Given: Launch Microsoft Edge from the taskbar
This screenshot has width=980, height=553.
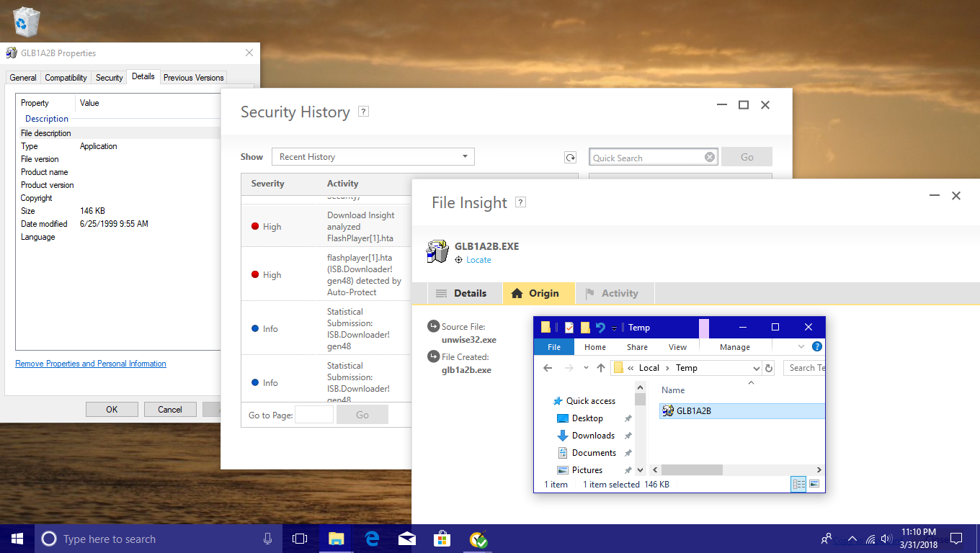Looking at the screenshot, I should (372, 539).
